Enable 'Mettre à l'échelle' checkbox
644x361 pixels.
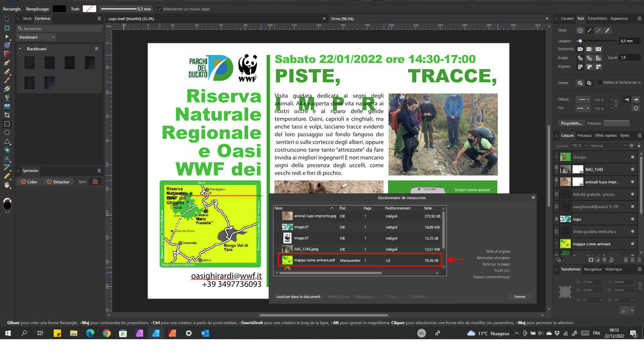tap(600, 82)
